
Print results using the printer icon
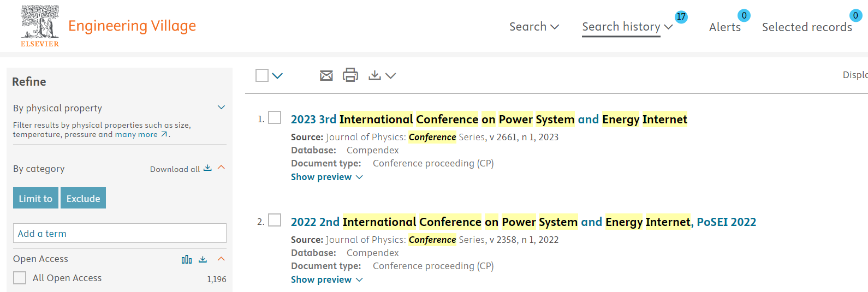click(x=350, y=75)
